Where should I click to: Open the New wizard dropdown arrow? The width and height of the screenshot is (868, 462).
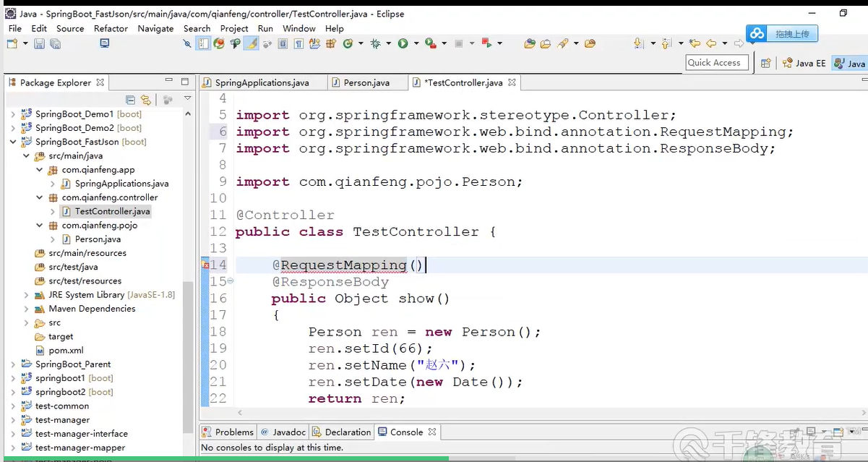25,43
